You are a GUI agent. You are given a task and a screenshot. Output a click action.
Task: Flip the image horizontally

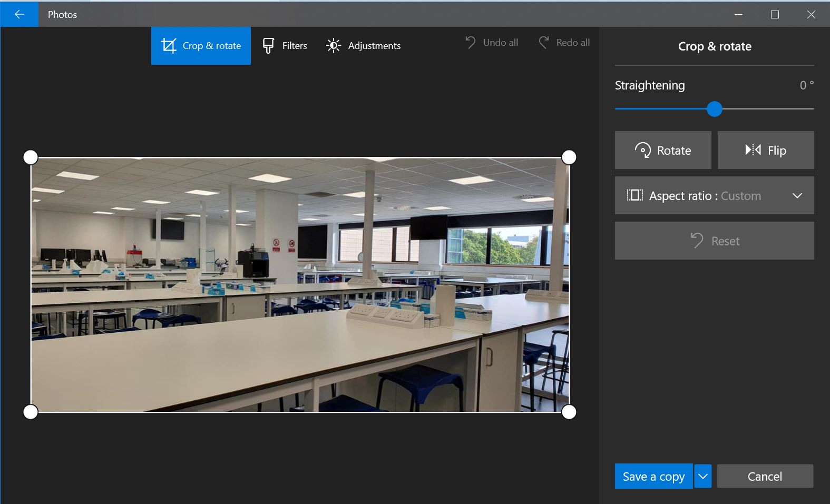coord(765,151)
